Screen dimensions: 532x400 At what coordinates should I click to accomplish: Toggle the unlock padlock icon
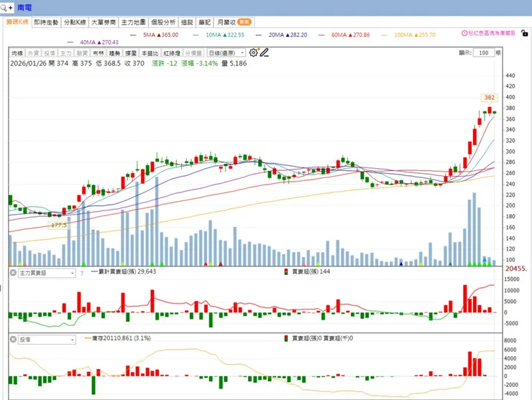pyautogui.click(x=524, y=33)
